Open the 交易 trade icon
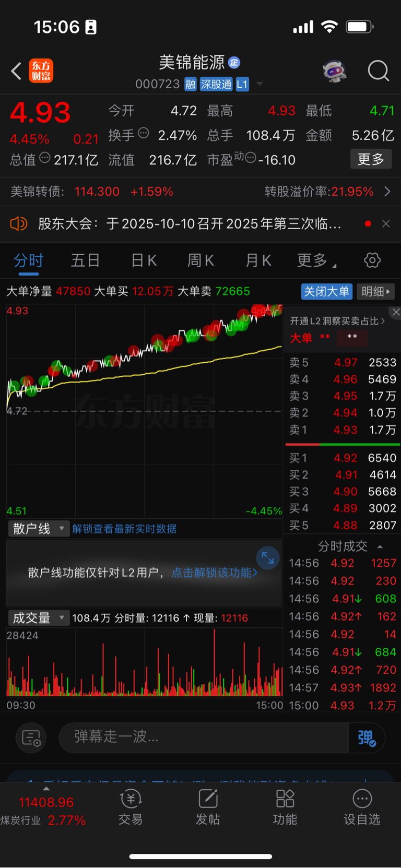Viewport: 401px width, 868px height. click(131, 807)
